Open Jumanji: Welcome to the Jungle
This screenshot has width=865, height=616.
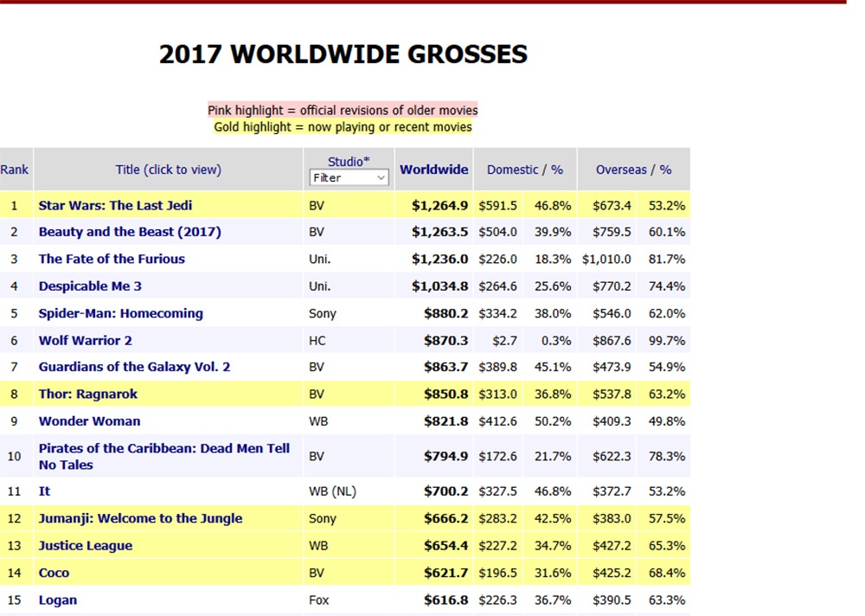[140, 518]
